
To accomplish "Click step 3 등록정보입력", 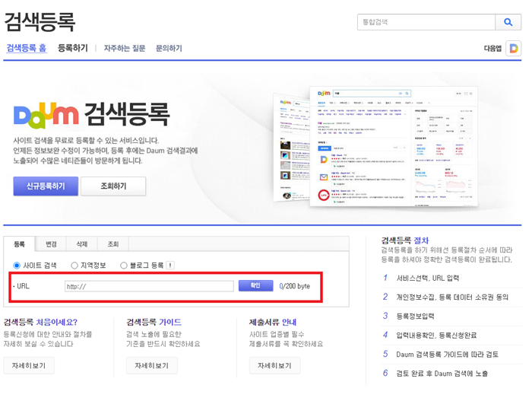I will [415, 316].
